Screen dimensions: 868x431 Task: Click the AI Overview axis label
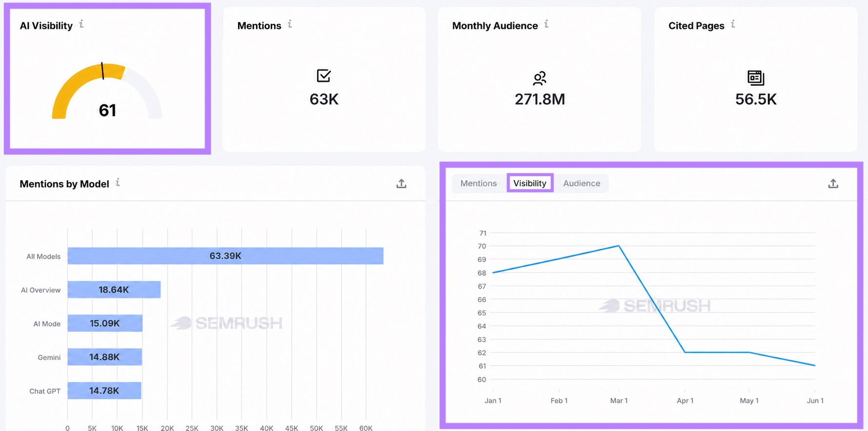pyautogui.click(x=40, y=290)
